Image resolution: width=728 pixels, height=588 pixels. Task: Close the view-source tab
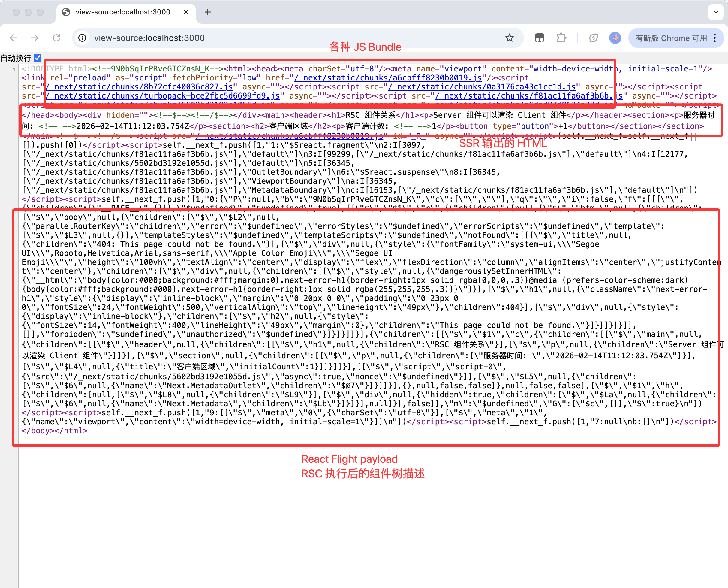186,12
